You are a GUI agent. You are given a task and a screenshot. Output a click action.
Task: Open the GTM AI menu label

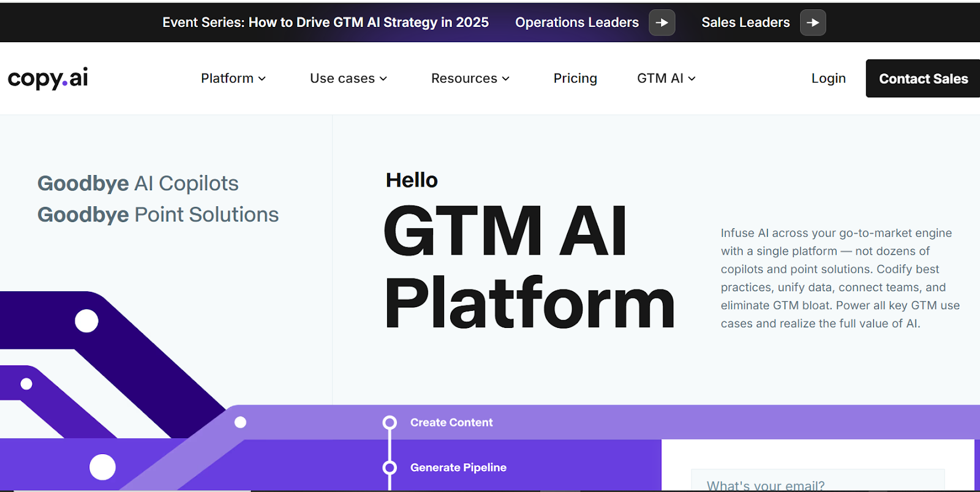click(660, 78)
